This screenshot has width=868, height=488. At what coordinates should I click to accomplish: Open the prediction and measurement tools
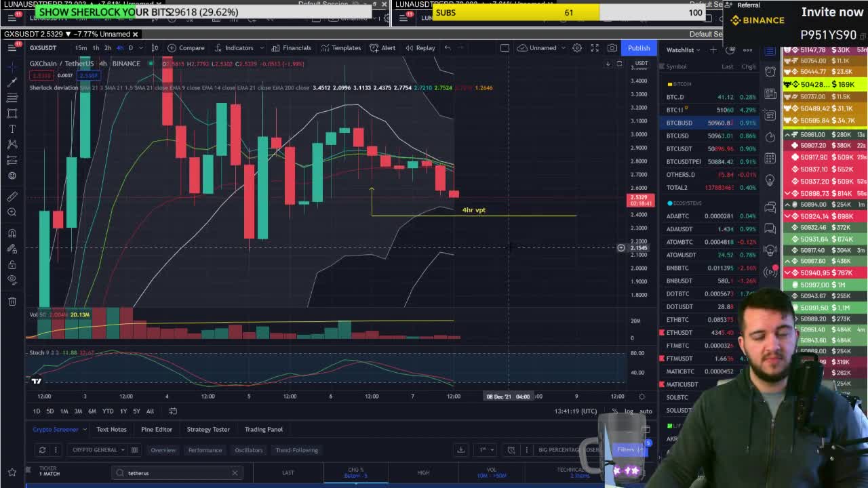pos(12,160)
